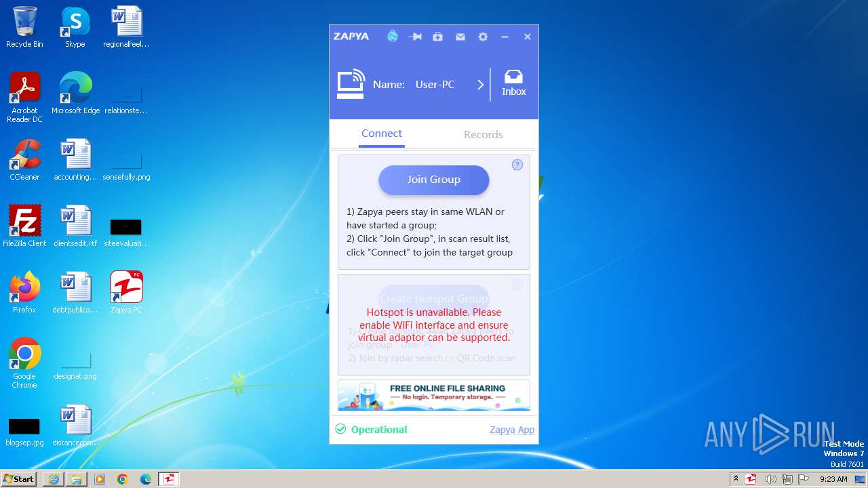868x488 pixels.
Task: Launch FileZilla Client shortcut
Action: point(24,226)
